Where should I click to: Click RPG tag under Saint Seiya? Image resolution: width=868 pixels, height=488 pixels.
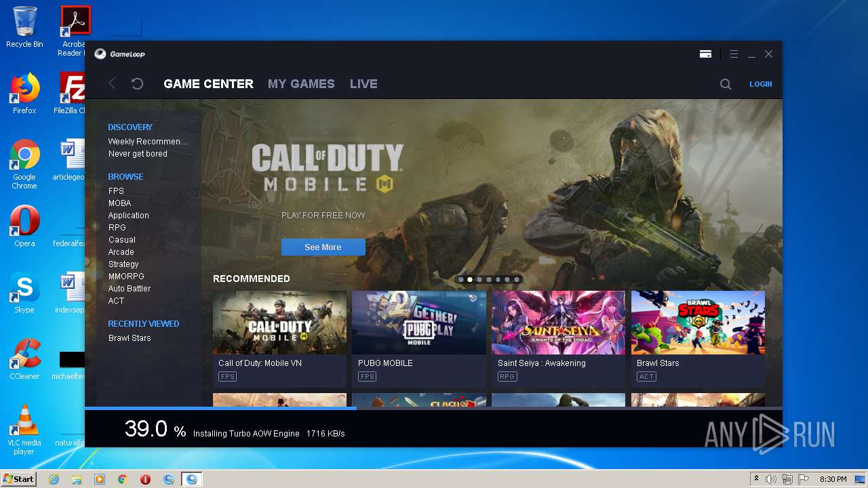507,377
